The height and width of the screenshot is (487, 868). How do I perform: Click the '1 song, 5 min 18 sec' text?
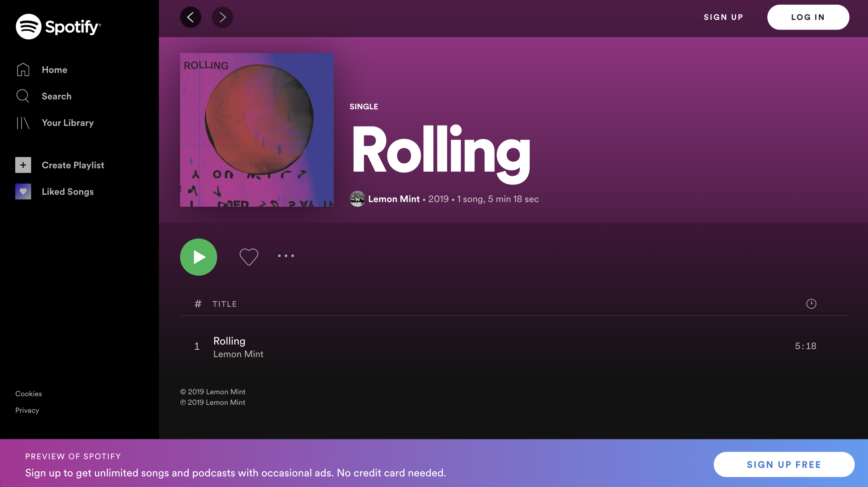(x=498, y=199)
